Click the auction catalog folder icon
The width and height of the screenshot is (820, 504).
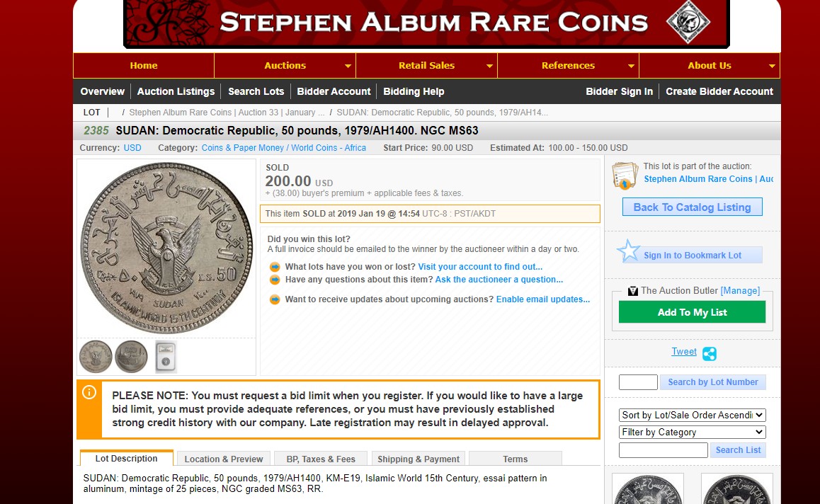[x=625, y=175]
